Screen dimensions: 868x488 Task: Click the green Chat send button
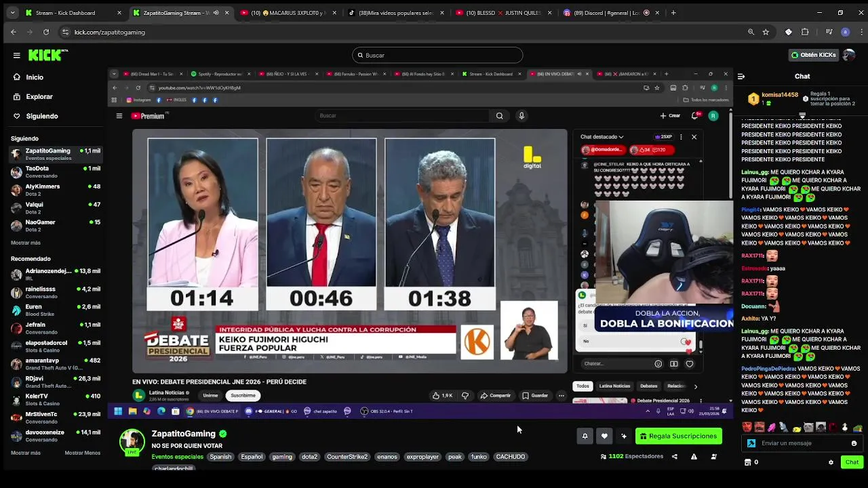coord(852,462)
